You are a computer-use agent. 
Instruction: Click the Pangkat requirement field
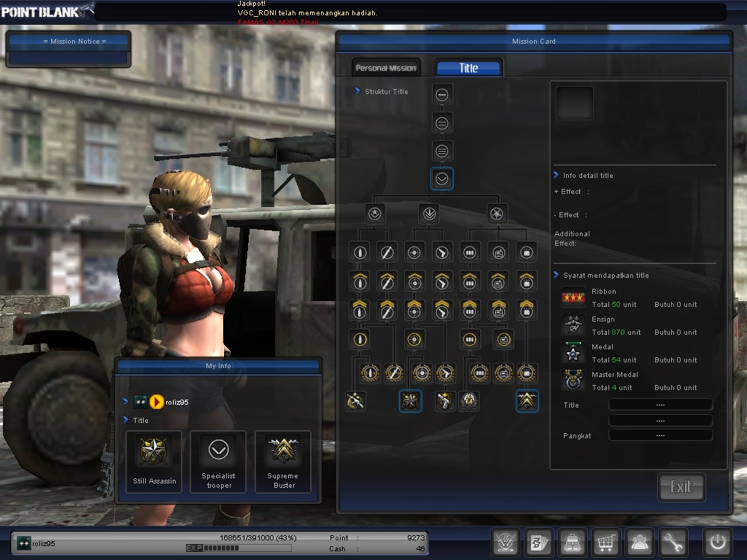point(660,435)
